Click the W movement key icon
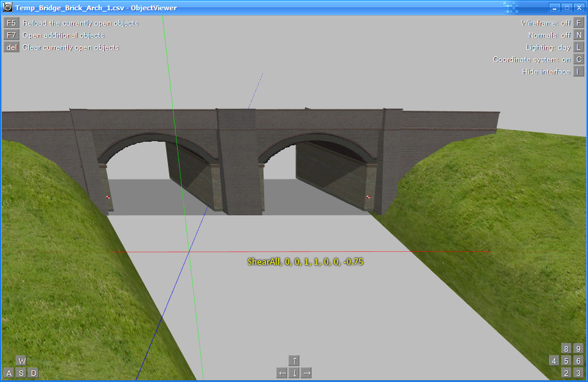The width and height of the screenshot is (588, 382). (x=21, y=361)
